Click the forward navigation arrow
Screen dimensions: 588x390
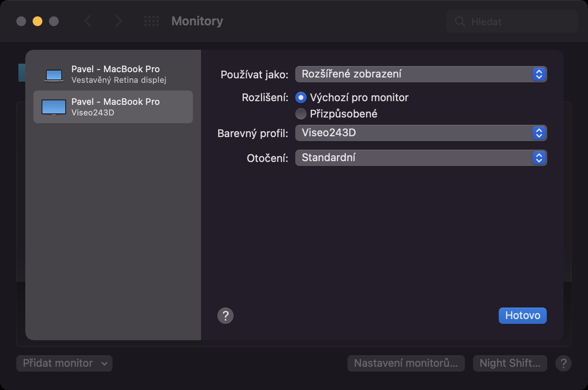pos(118,21)
